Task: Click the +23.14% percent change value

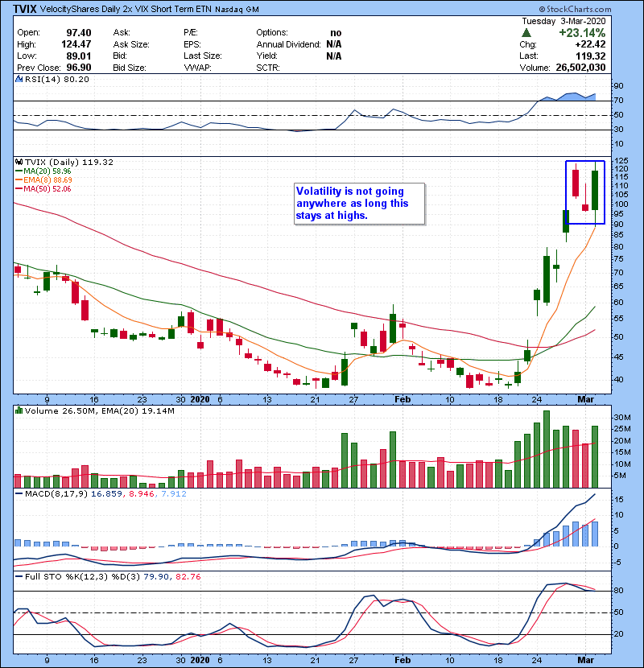Action: click(x=582, y=33)
